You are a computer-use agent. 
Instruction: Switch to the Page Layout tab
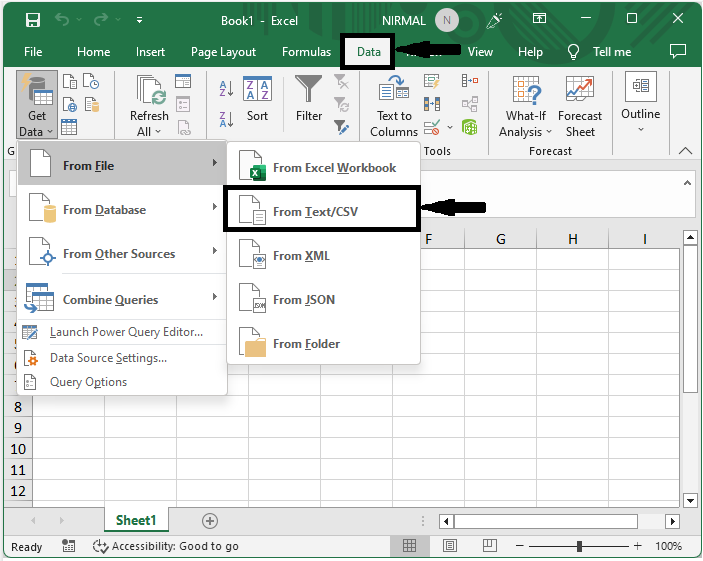pos(223,52)
